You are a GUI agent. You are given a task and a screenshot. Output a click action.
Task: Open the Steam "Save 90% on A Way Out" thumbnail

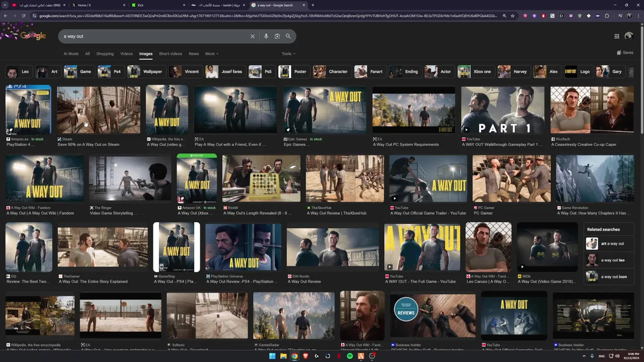99,110
